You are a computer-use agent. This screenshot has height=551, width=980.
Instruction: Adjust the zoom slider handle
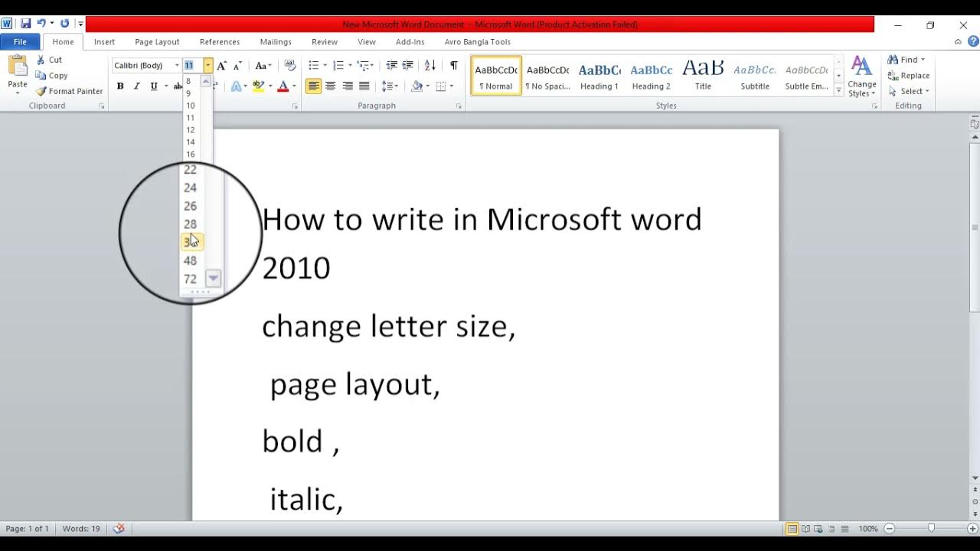931,529
